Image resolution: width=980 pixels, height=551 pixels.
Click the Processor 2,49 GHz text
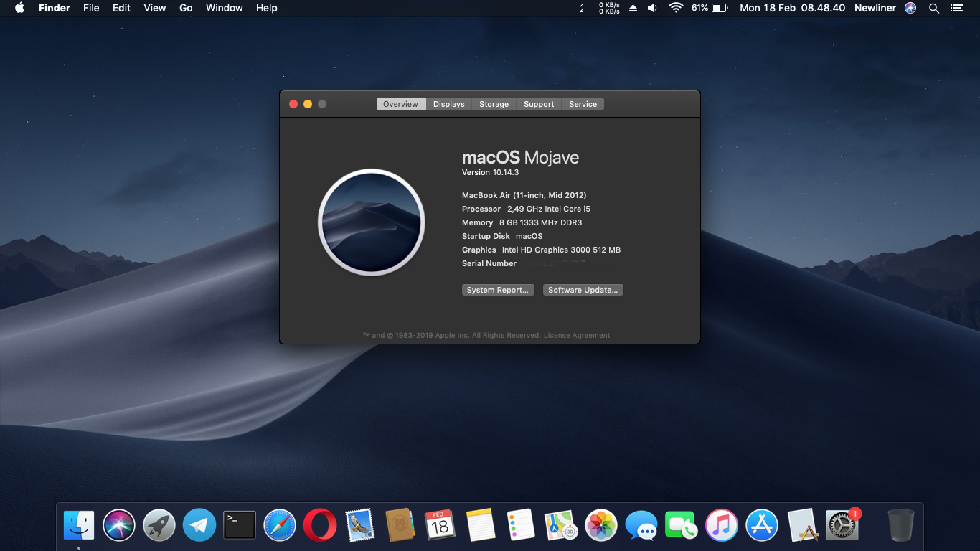pos(526,209)
